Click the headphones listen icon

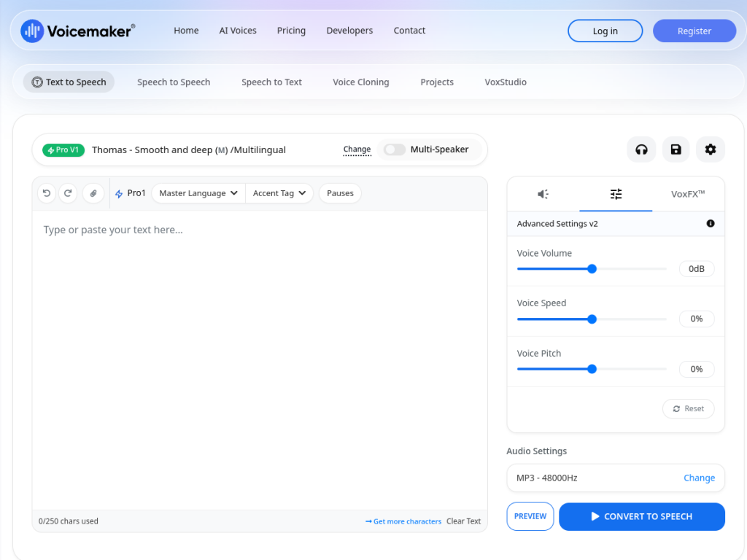pyautogui.click(x=641, y=149)
